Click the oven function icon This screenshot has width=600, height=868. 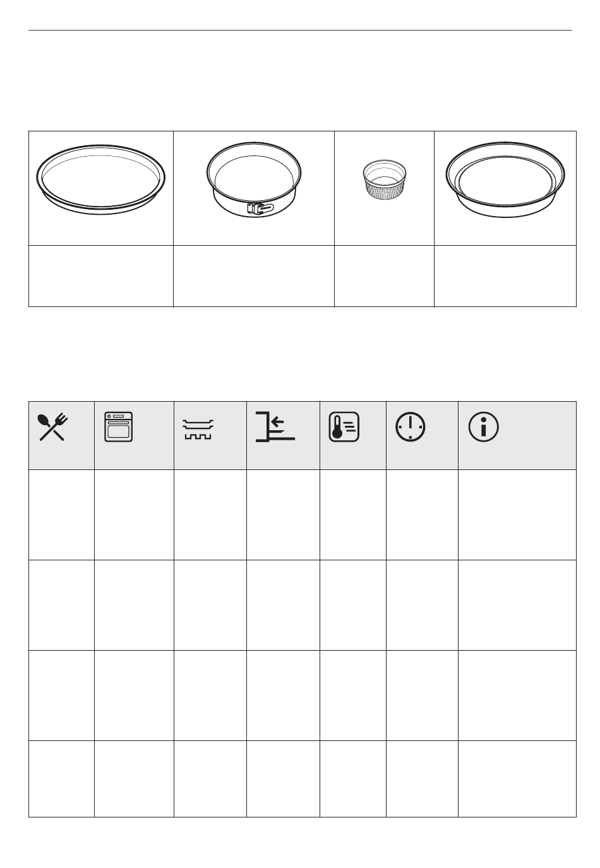pos(119,426)
